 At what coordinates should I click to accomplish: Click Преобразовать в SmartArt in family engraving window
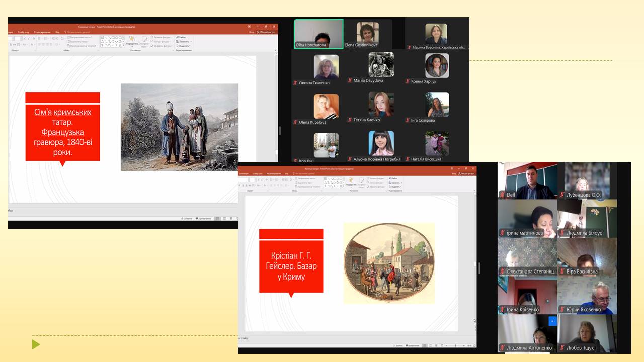tap(82, 46)
